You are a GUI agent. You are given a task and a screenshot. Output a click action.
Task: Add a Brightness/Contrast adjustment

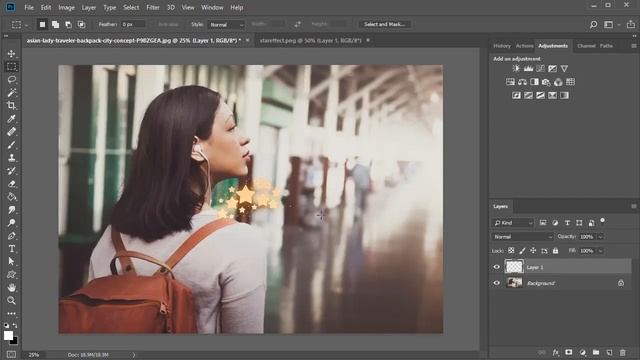click(x=516, y=69)
